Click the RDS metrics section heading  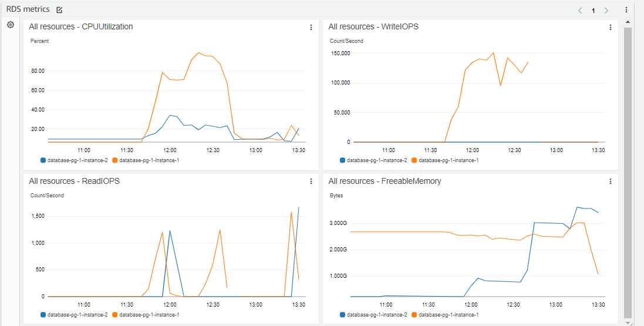(x=28, y=9)
